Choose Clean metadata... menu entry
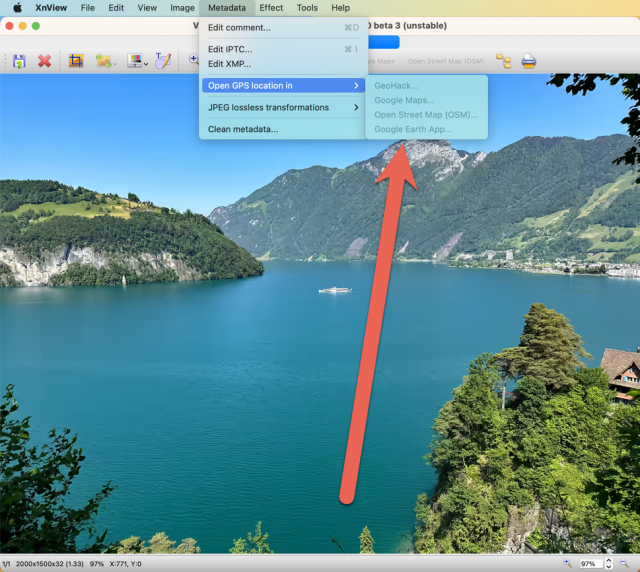The height and width of the screenshot is (572, 640). click(x=282, y=129)
